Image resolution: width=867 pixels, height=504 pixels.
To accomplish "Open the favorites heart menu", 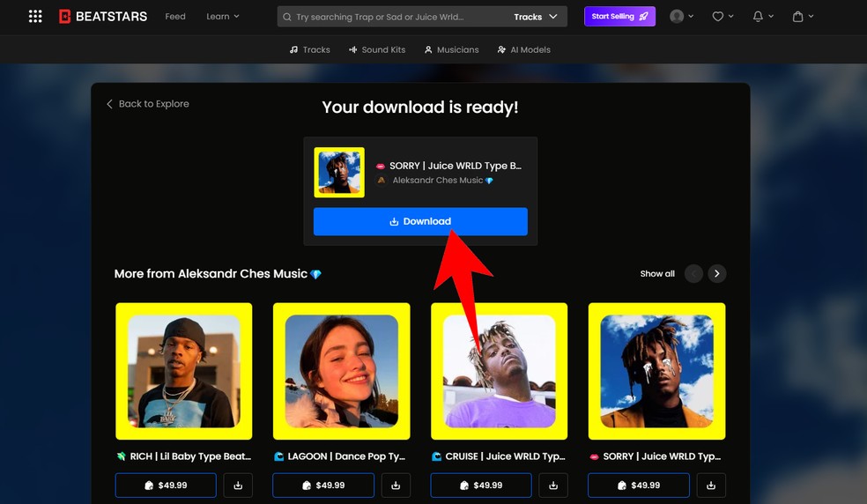I will tap(718, 17).
